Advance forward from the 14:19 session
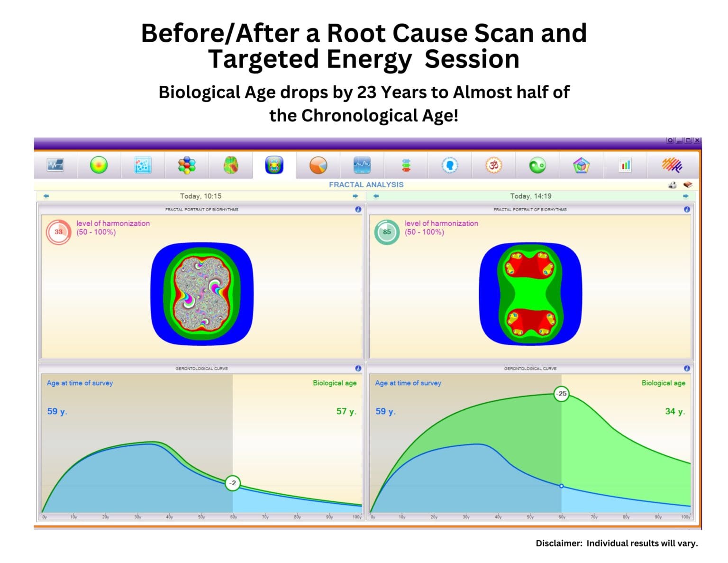This screenshot has height=563, width=728. tap(685, 195)
